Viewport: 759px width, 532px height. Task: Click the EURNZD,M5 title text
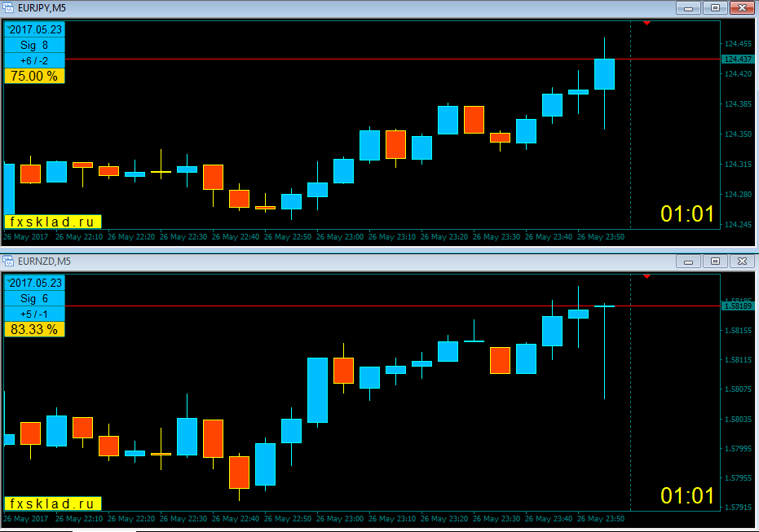[44, 262]
